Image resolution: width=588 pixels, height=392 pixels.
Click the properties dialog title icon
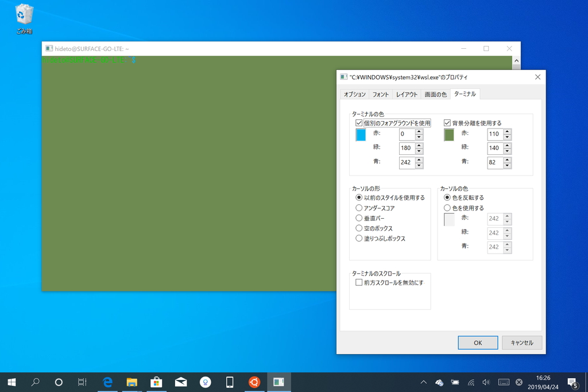[344, 77]
